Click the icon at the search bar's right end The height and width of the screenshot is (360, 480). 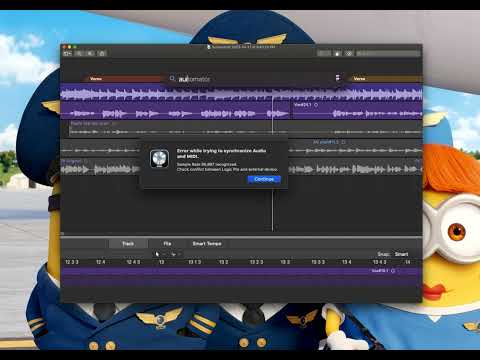tap(337, 78)
